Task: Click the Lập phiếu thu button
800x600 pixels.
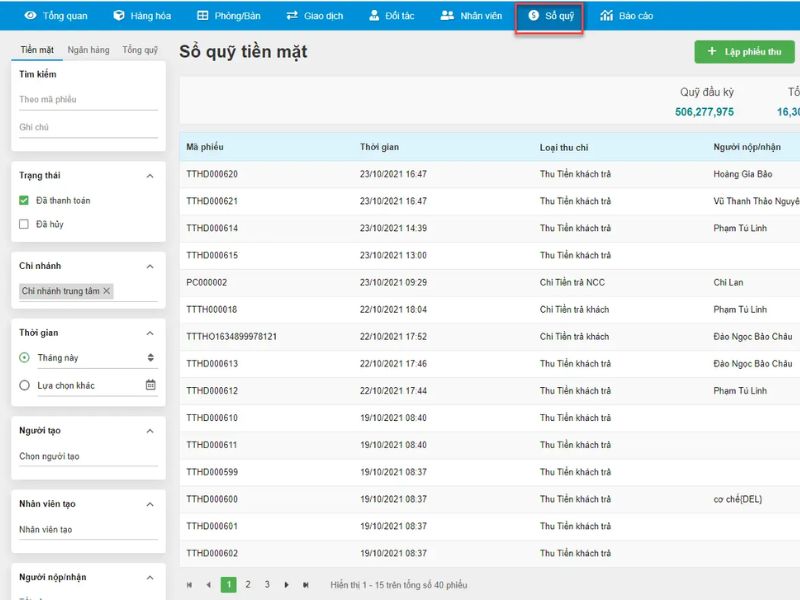Action: pyautogui.click(x=744, y=52)
